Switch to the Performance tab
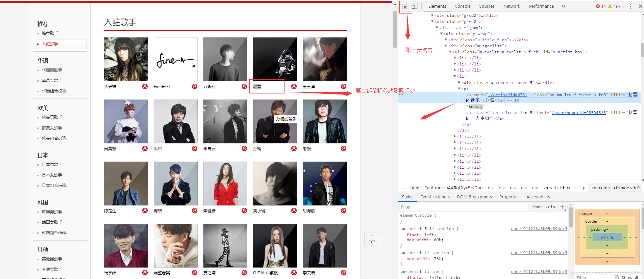Image resolution: width=644 pixels, height=279 pixels. click(541, 6)
